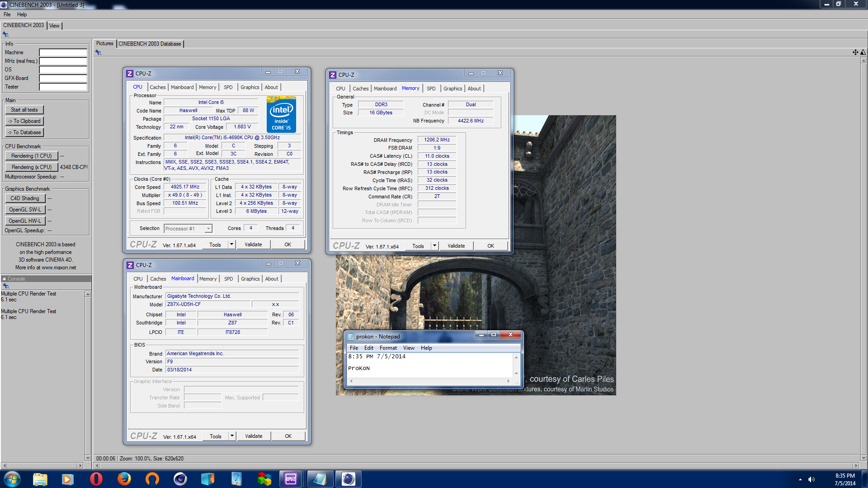868x488 pixels.
Task: Open the About tab in the CPU window
Action: point(271,87)
